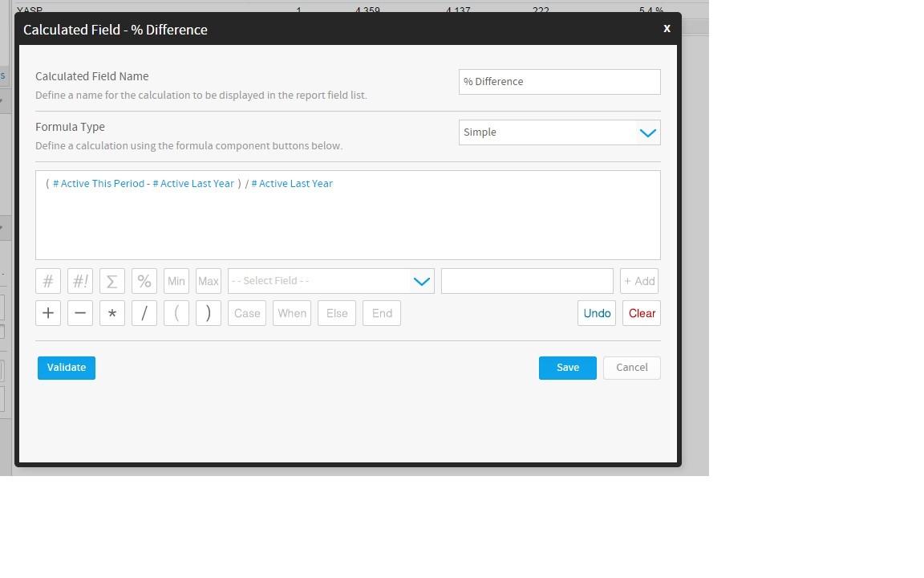The image size is (924, 578).
Task: Open Formula Type Simple dropdown
Action: click(x=559, y=132)
